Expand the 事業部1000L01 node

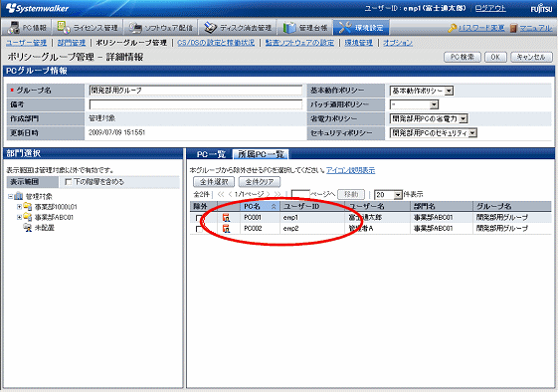[19, 207]
